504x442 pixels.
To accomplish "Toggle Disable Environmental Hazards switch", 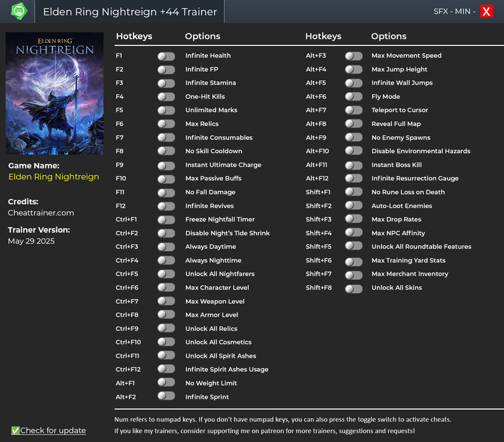I will tap(354, 151).
